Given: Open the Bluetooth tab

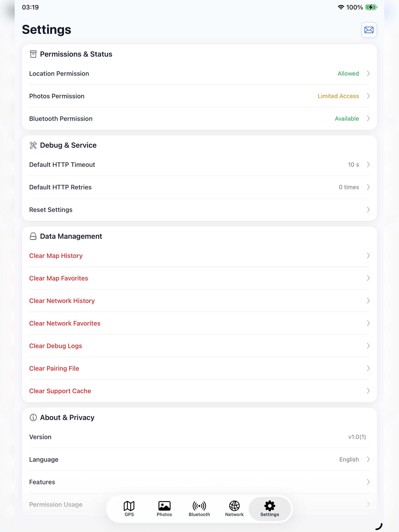Looking at the screenshot, I should pyautogui.click(x=199, y=509).
